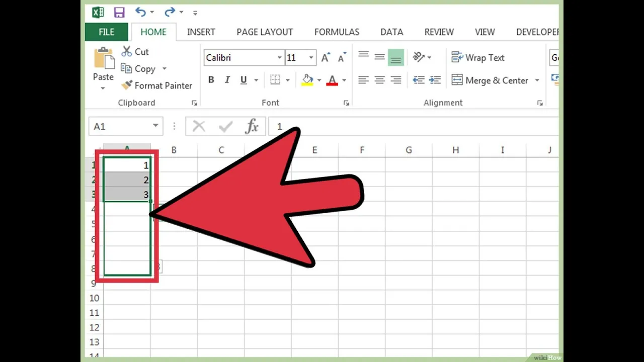Image resolution: width=644 pixels, height=362 pixels.
Task: Click the formula bar input showing 1
Action: click(x=414, y=127)
